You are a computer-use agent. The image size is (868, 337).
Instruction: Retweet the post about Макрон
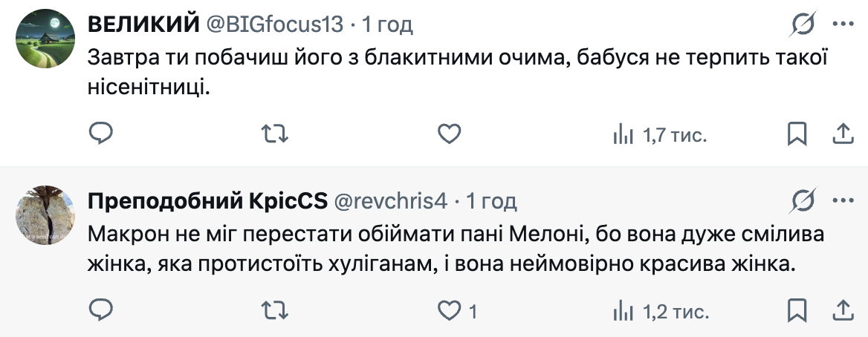click(x=276, y=310)
